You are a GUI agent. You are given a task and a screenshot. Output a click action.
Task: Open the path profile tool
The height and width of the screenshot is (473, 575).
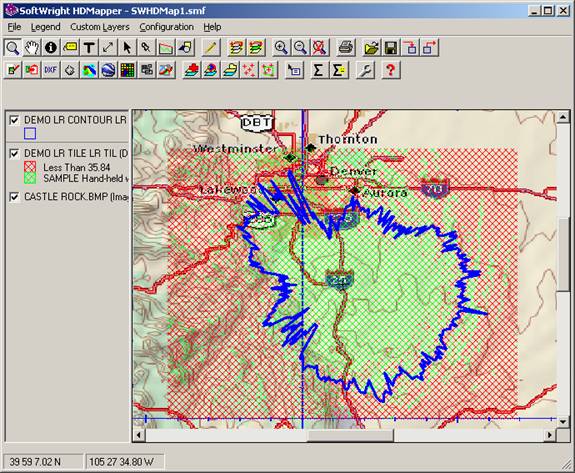tap(165, 48)
